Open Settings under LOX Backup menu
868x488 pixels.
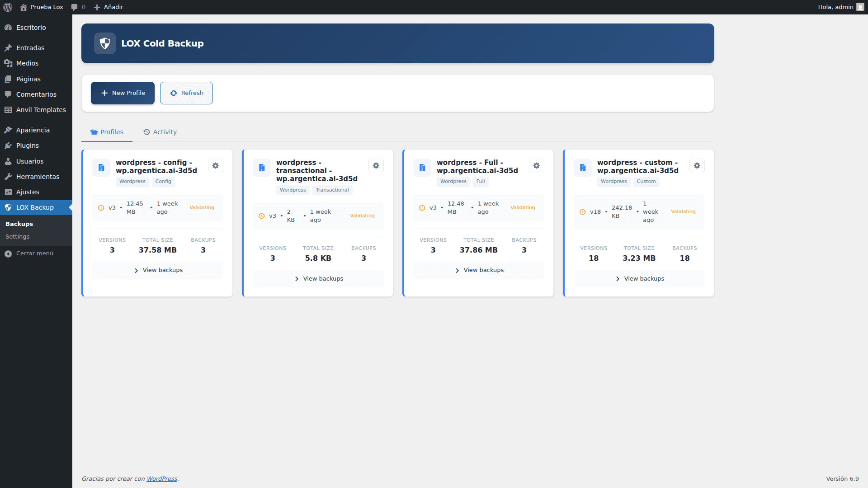point(17,236)
